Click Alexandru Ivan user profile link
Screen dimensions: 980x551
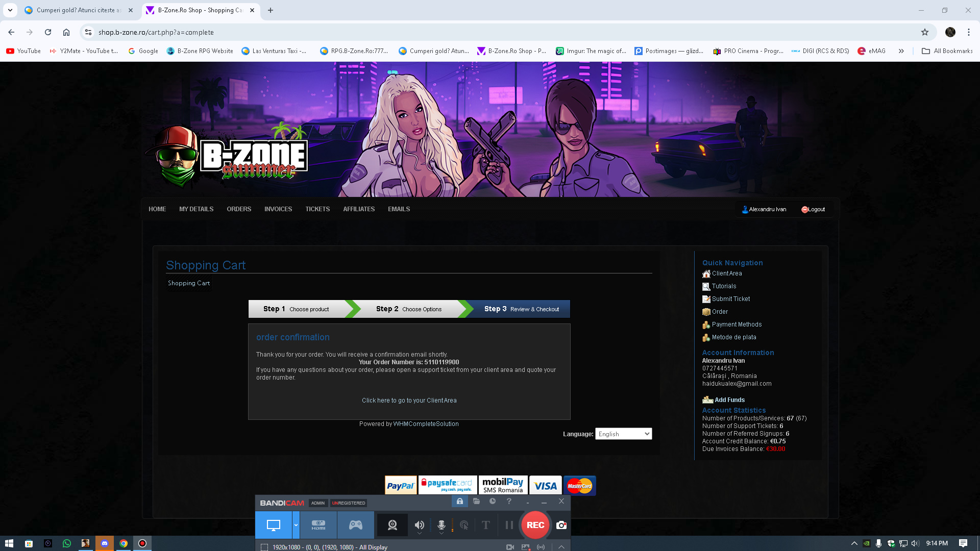(764, 210)
